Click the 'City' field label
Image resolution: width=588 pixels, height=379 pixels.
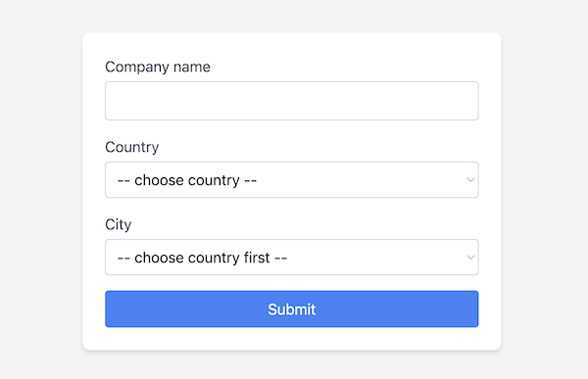coord(119,224)
